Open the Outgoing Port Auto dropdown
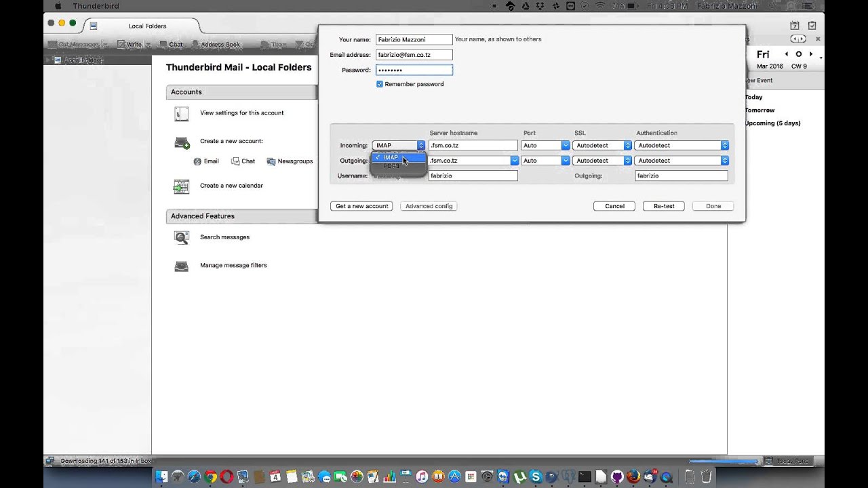Screen dimensions: 868x488 pos(545,161)
